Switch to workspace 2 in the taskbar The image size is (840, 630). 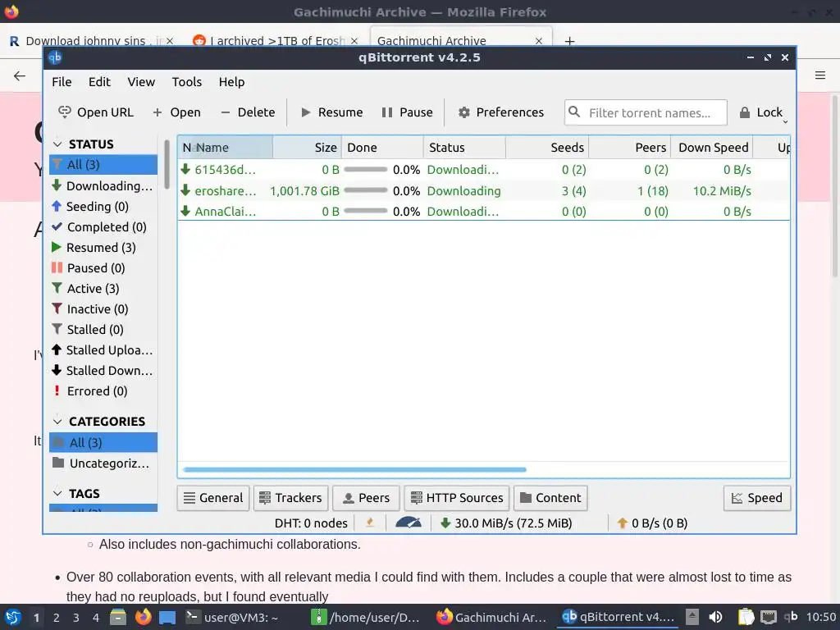pyautogui.click(x=57, y=618)
